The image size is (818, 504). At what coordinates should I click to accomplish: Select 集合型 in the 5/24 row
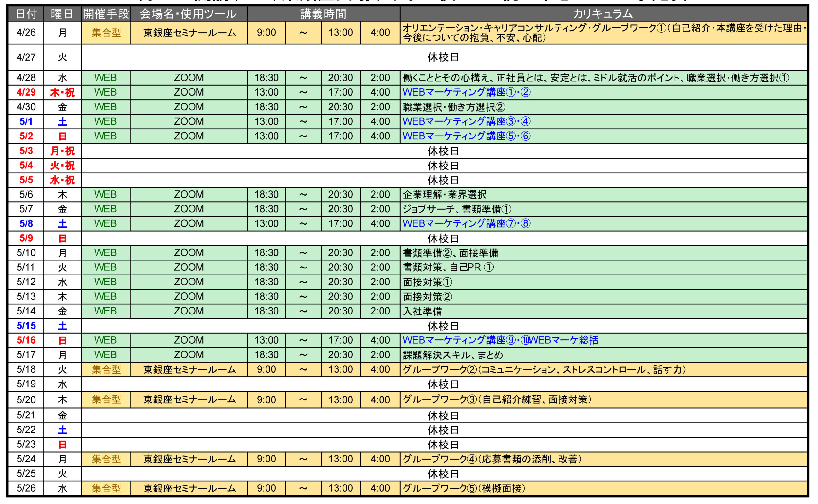(x=106, y=459)
